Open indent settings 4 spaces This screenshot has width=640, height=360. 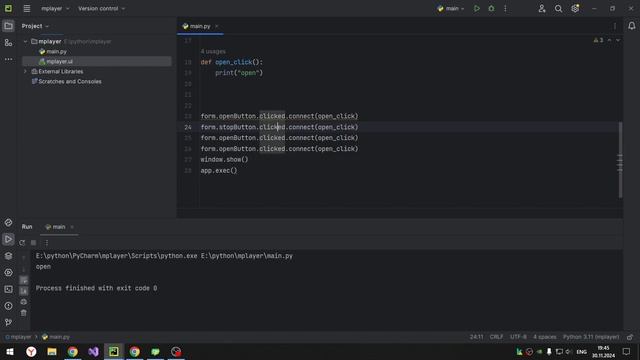pyautogui.click(x=544, y=337)
